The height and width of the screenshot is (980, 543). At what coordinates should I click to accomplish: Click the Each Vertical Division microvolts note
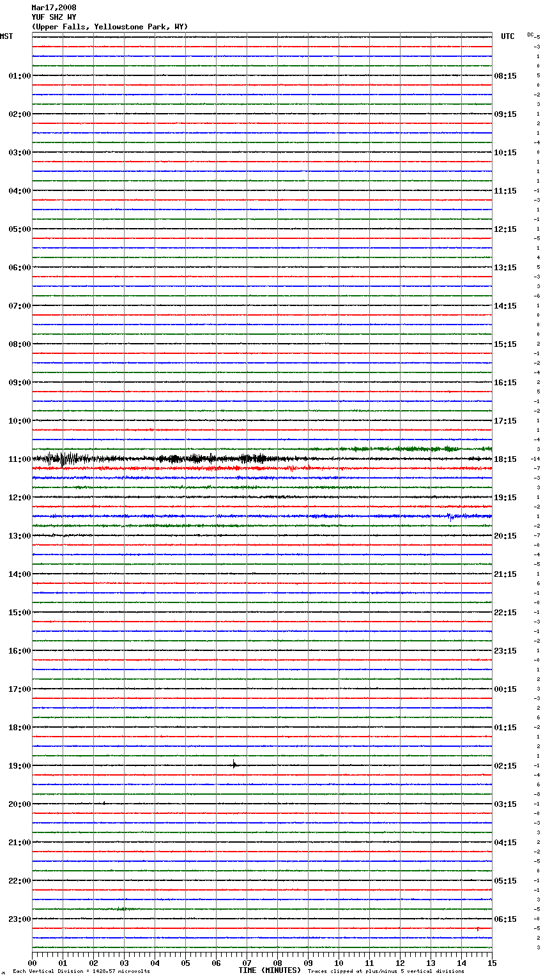(x=81, y=972)
